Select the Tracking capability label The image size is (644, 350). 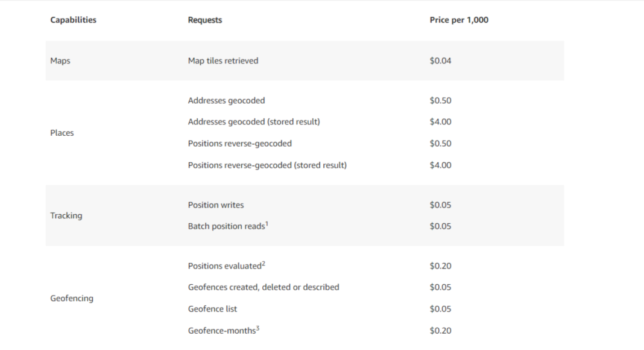[66, 215]
